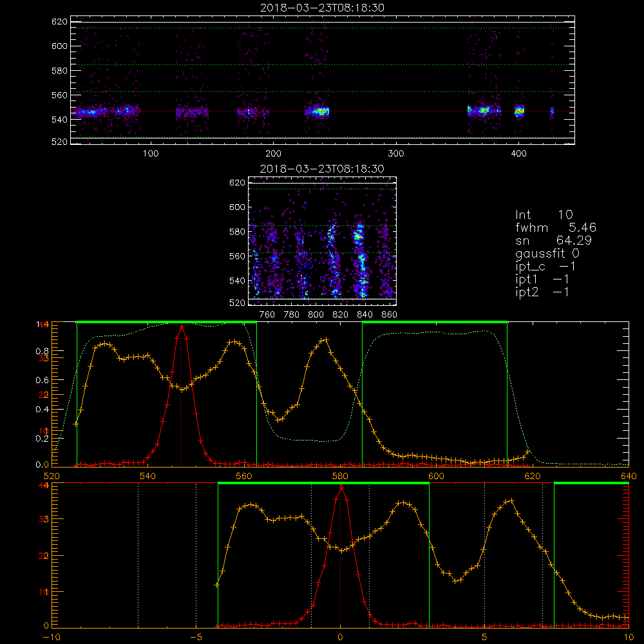Click x-axis label 200 on top spectrogram
The height and width of the screenshot is (644, 644).
[273, 154]
